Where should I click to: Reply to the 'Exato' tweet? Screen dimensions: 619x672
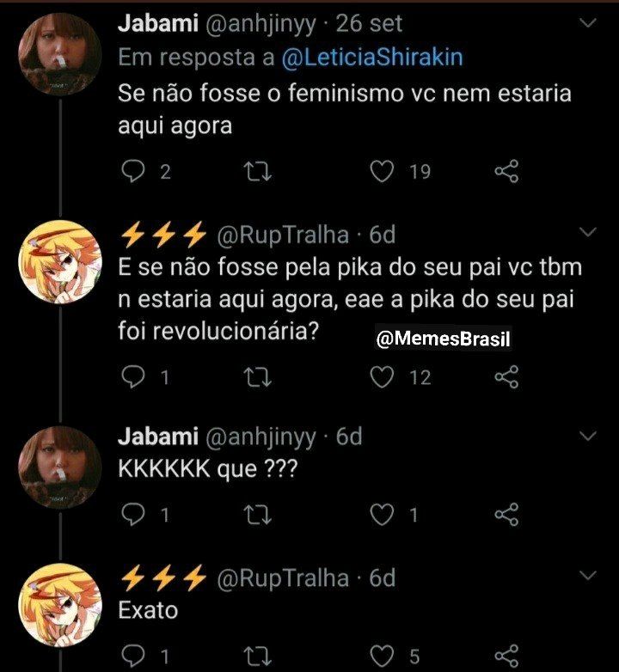(133, 656)
